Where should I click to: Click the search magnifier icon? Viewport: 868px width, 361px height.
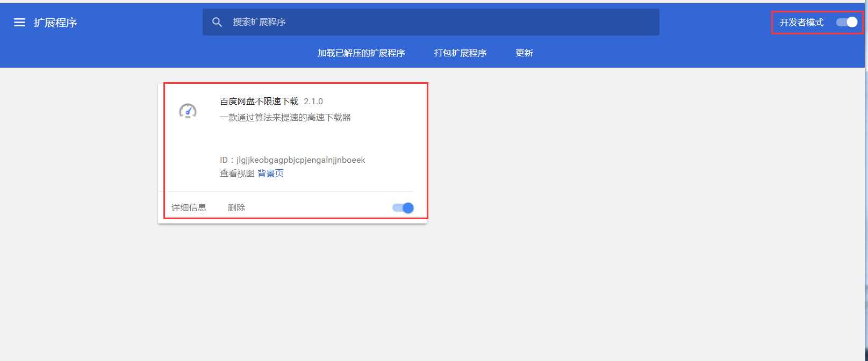click(217, 22)
